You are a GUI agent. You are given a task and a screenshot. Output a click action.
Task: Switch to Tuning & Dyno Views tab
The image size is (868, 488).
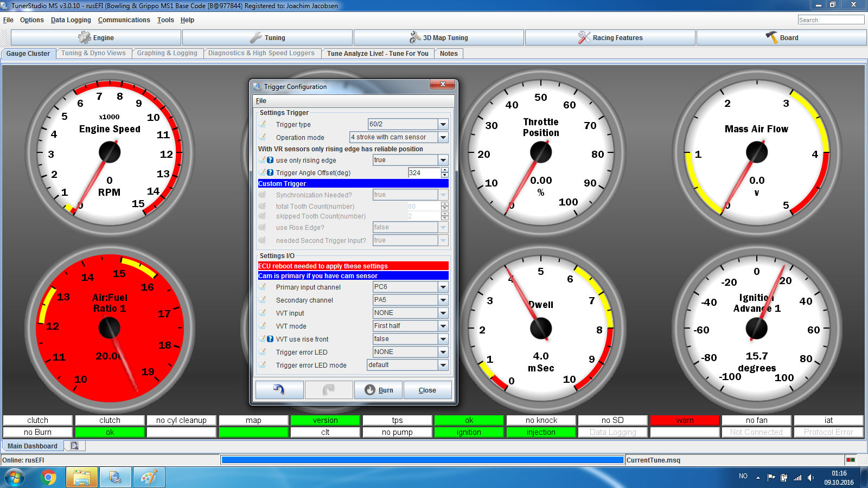click(x=93, y=53)
